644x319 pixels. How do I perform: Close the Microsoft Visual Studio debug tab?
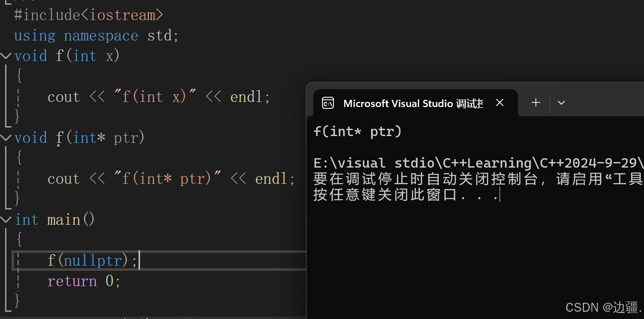pyautogui.click(x=500, y=103)
